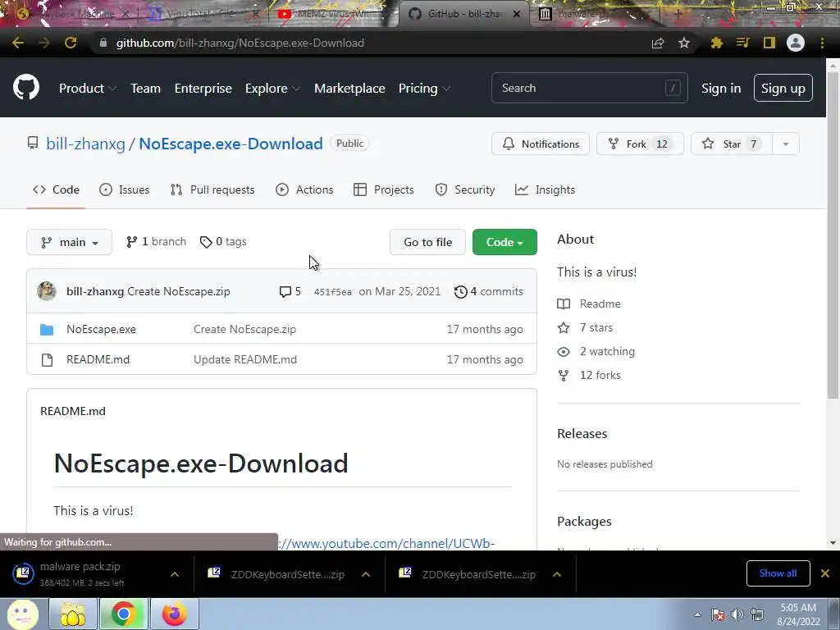Switch to the Insights tab
The image size is (840, 630).
pos(545,189)
